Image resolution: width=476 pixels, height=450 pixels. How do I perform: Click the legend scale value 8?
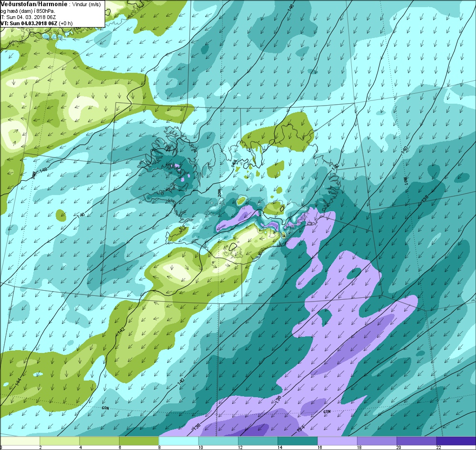pyautogui.click(x=159, y=448)
